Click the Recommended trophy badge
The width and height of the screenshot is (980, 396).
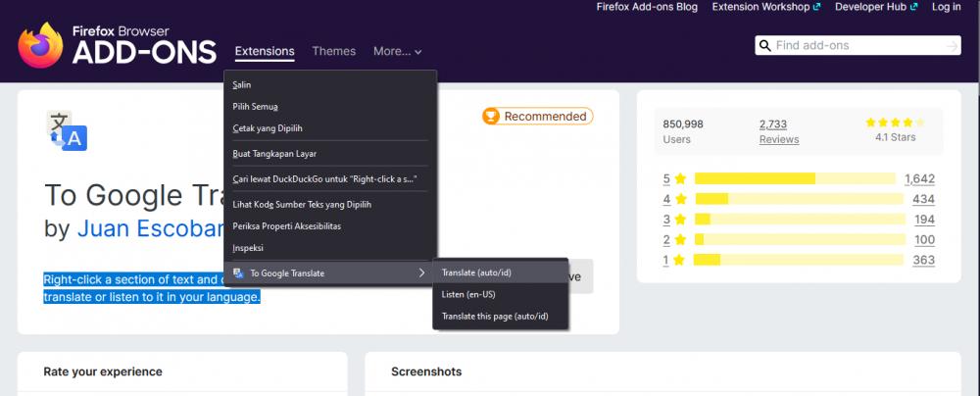[x=537, y=117]
